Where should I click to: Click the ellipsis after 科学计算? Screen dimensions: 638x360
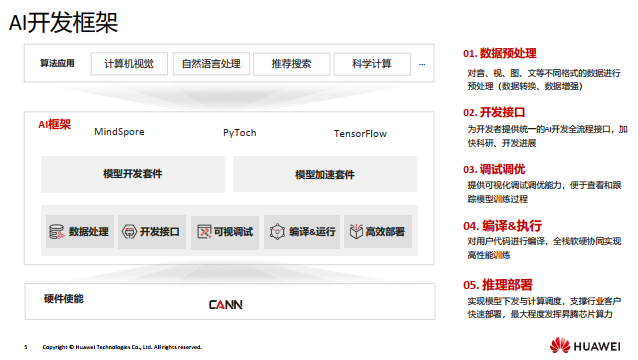click(x=422, y=64)
